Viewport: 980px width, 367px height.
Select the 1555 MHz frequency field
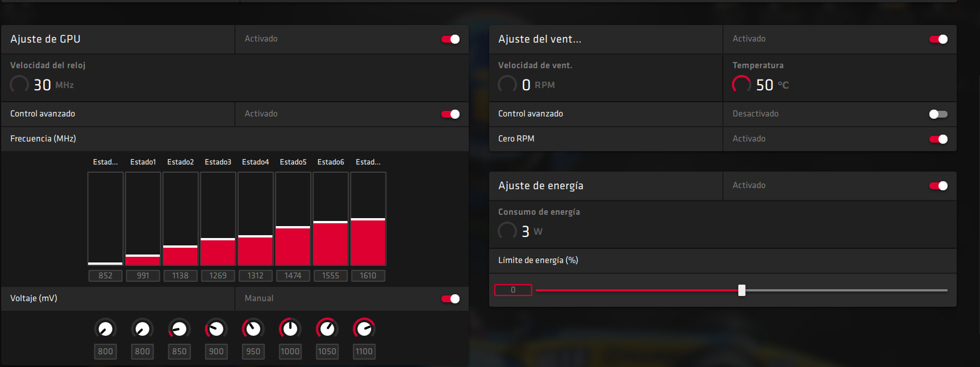[330, 276]
